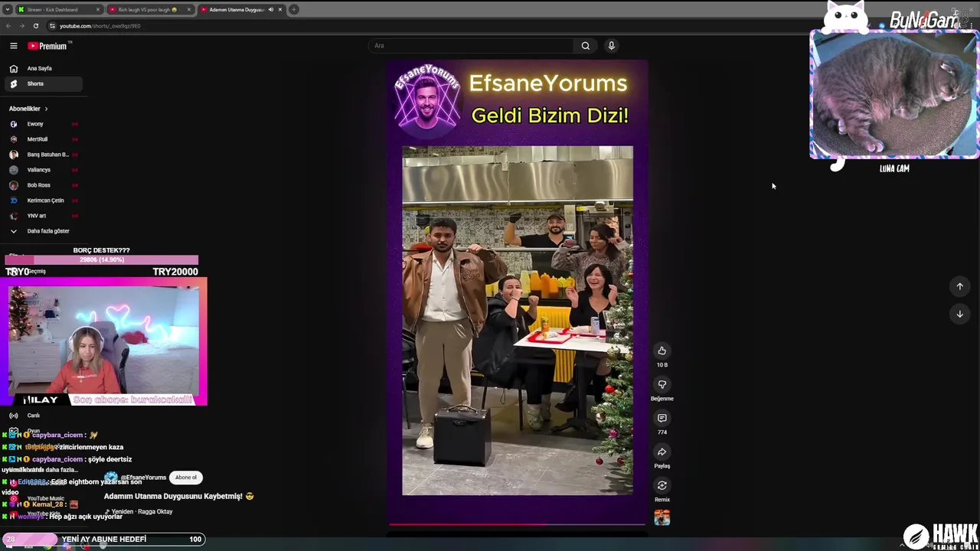Image resolution: width=980 pixels, height=551 pixels.
Task: Share the short using the Paylaş icon
Action: pos(662,452)
